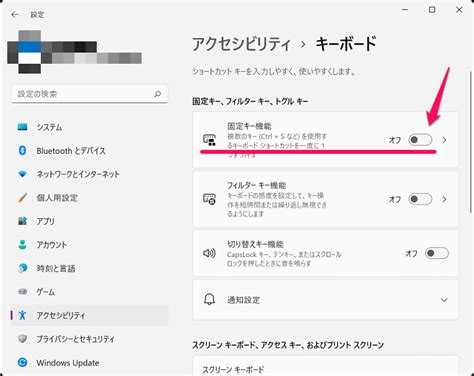Switch on the 切り替えキー機能 toggle
The image size is (474, 376).
pyautogui.click(x=437, y=253)
